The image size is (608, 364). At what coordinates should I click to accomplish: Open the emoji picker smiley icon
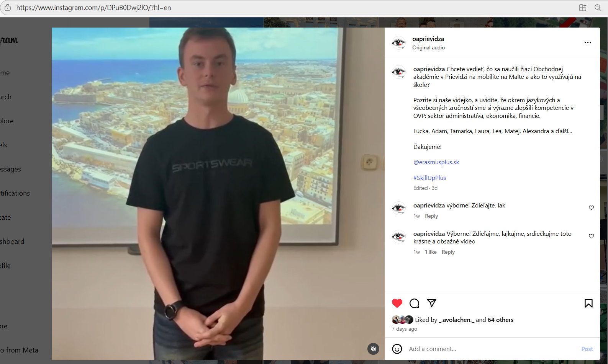tap(397, 349)
